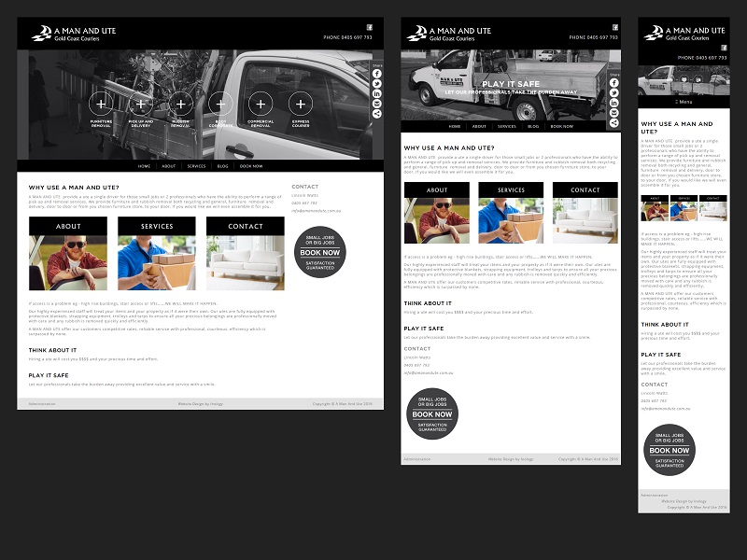This screenshot has width=747, height=560.
Task: Click black About tile heading in left desktop mockup
Action: point(68,226)
